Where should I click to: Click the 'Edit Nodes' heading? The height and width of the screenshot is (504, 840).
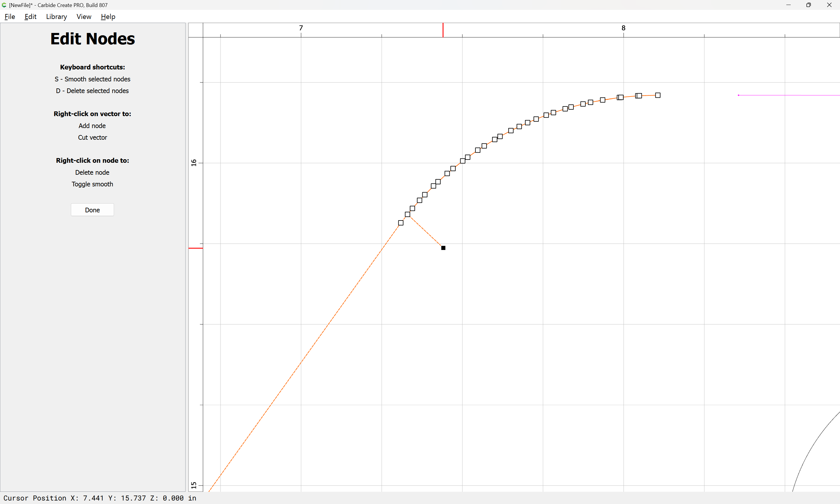[92, 39]
